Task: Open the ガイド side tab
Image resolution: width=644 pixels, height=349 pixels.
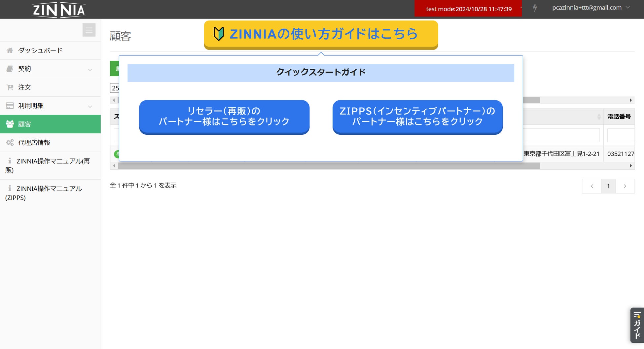Action: tap(637, 325)
